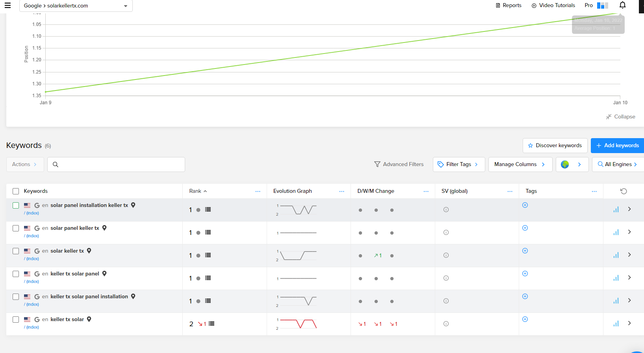Open SERP list icon for keller tx solar panel installation
Screen dimensions: 644x353
(208, 301)
